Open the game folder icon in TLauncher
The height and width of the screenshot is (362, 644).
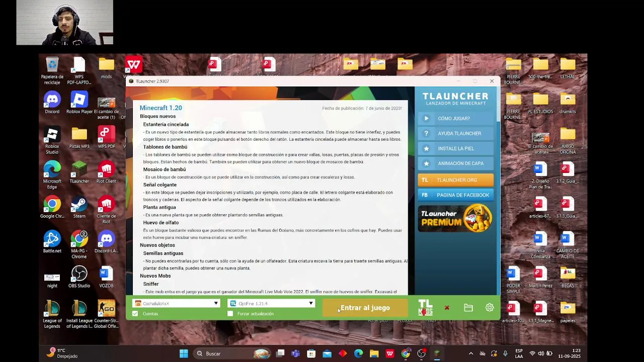[x=468, y=308]
